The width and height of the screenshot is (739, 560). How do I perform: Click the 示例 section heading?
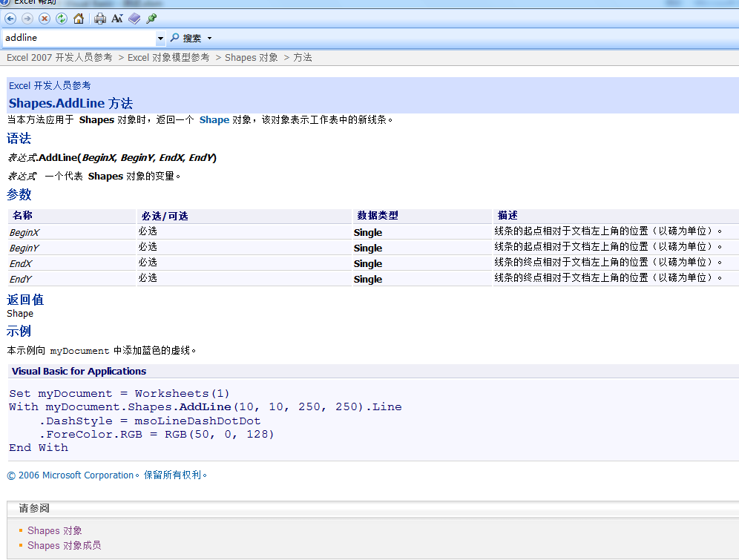(19, 331)
